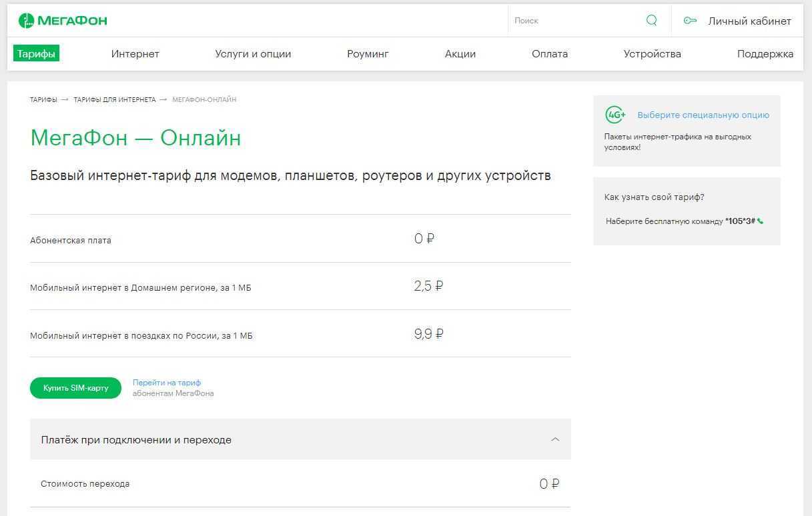
Task: Collapse the Платёж при подключении и переходе chevron
Action: pyautogui.click(x=555, y=439)
